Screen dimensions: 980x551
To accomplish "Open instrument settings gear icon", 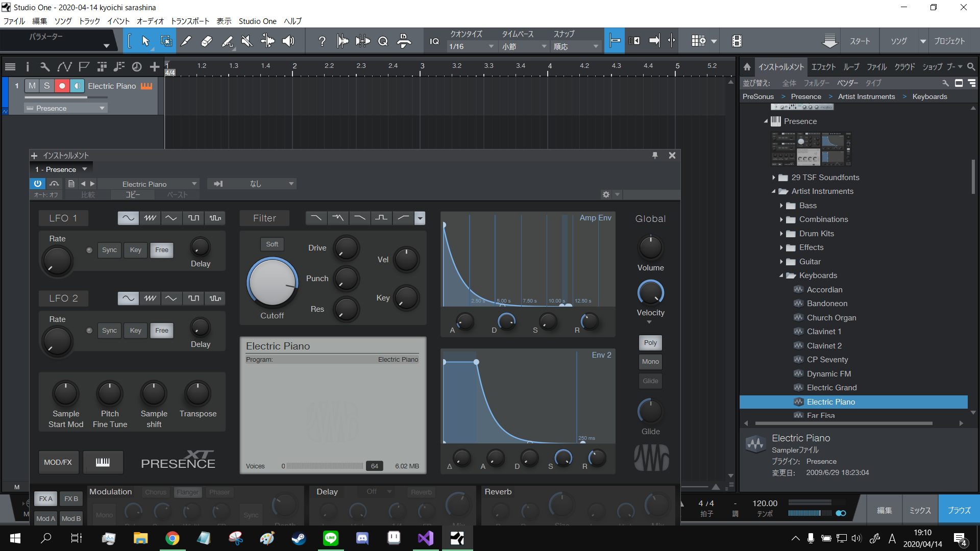I will [606, 194].
